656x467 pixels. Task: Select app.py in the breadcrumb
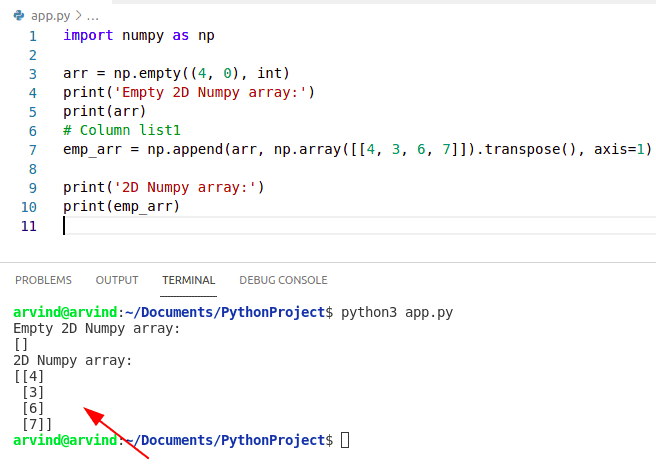coord(51,16)
